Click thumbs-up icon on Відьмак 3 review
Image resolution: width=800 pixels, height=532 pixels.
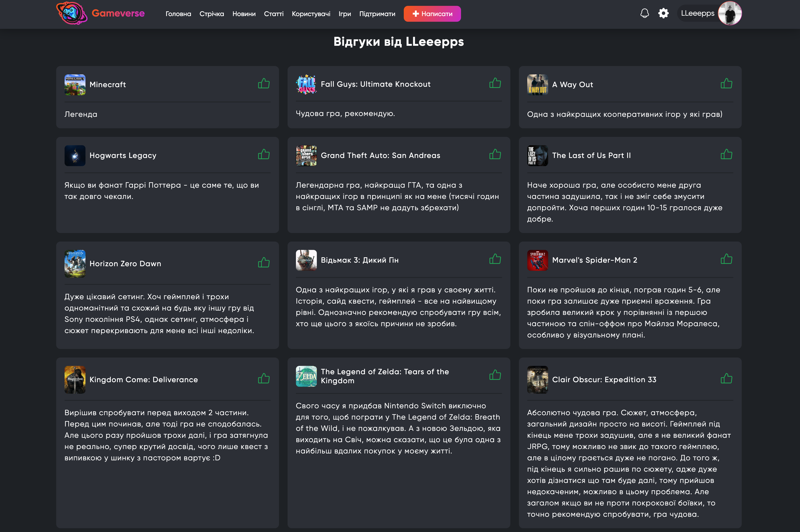coord(495,259)
